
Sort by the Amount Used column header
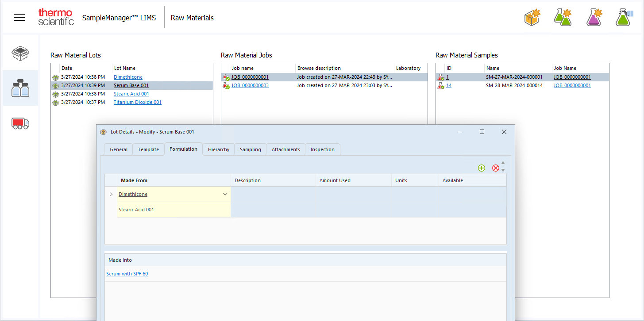click(x=335, y=180)
